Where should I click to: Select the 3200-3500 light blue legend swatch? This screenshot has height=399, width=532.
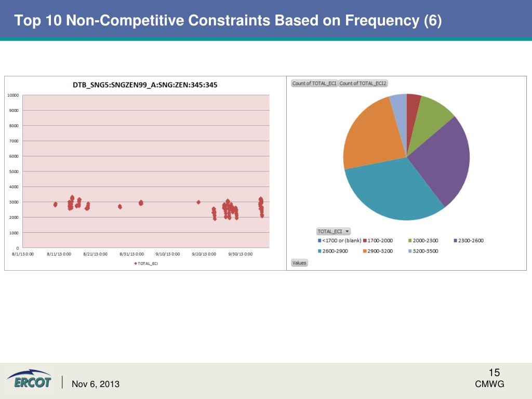(410, 251)
